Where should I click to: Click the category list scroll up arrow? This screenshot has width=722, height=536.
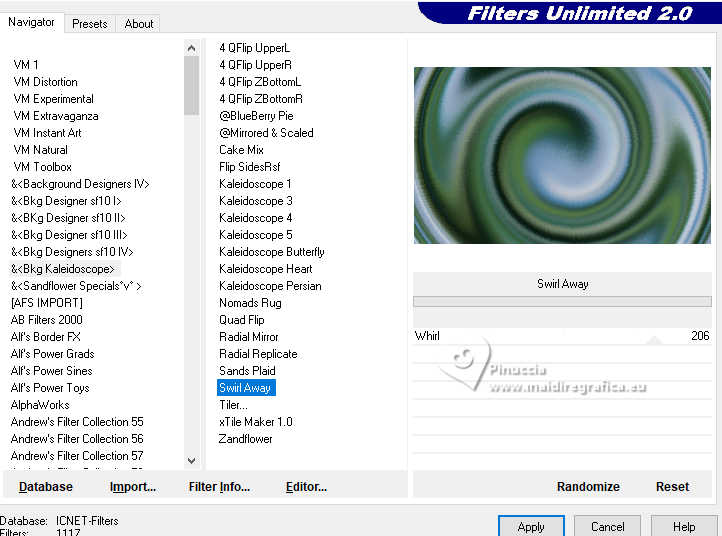192,48
